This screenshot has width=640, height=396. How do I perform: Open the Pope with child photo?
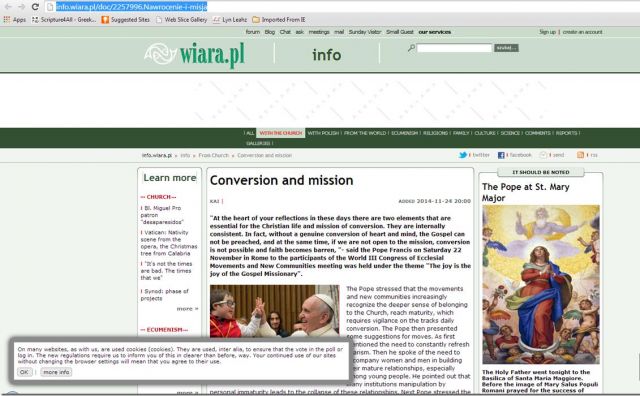tap(275, 311)
